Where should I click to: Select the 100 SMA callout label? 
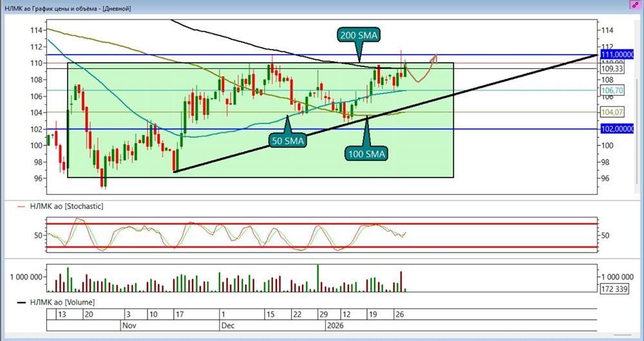(x=366, y=154)
